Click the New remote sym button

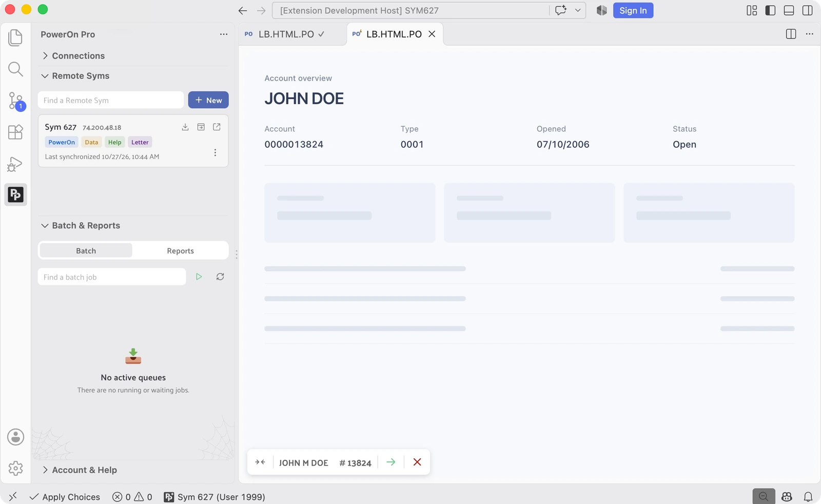pos(208,100)
